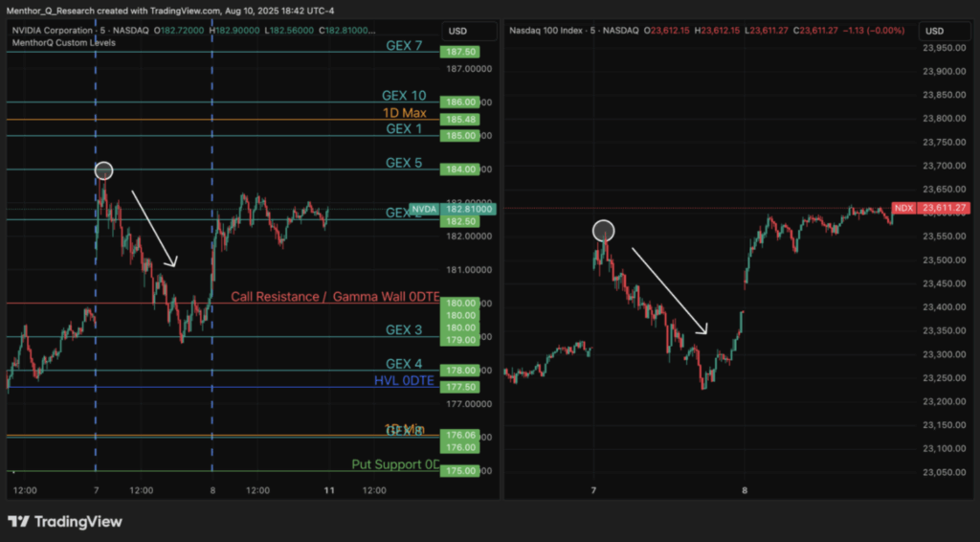Click date 8 on NVIDIA chart time axis
The image size is (980, 542).
click(x=212, y=490)
